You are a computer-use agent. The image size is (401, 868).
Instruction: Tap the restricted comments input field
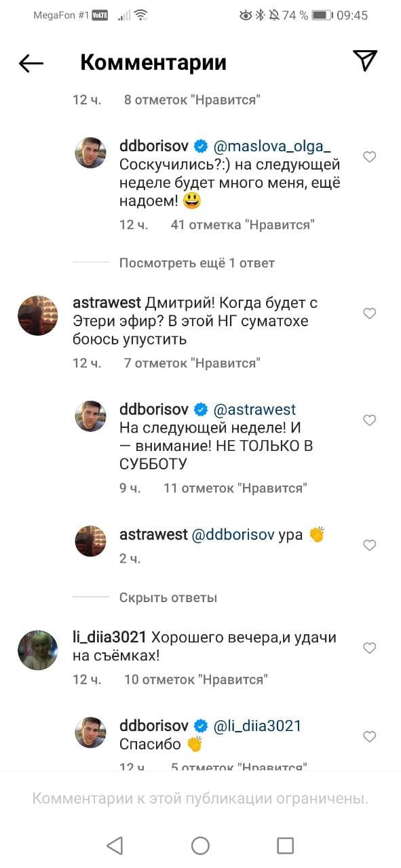pos(200,799)
